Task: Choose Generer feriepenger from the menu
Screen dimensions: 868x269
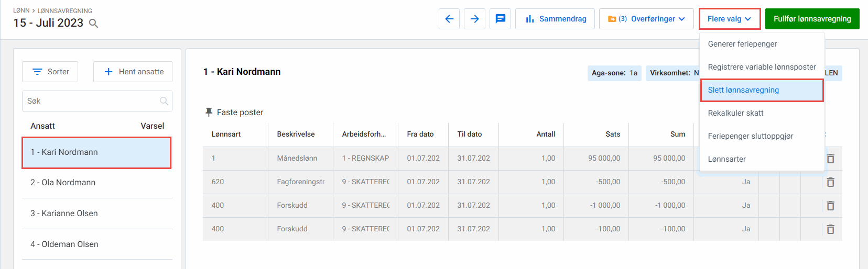Action: click(x=742, y=44)
